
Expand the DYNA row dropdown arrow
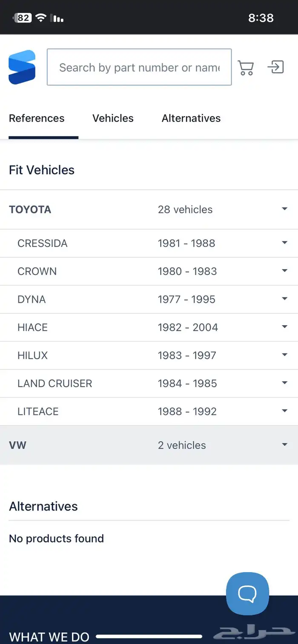[x=285, y=299]
